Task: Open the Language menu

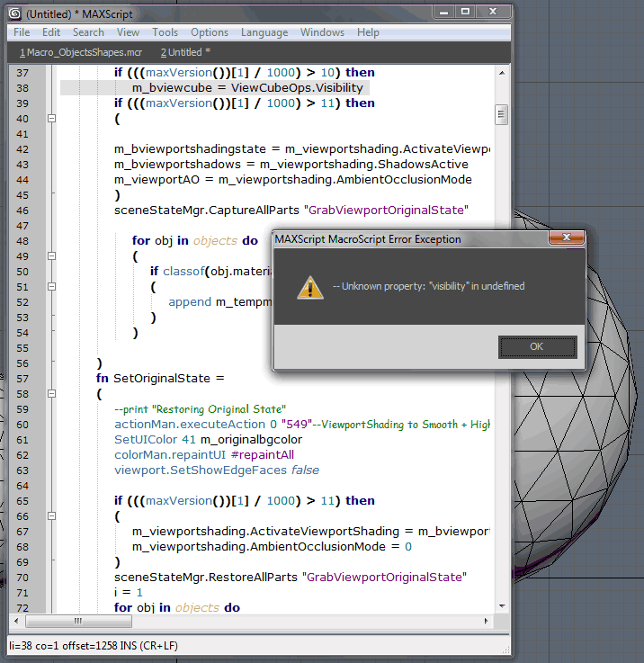Action: 264,32
